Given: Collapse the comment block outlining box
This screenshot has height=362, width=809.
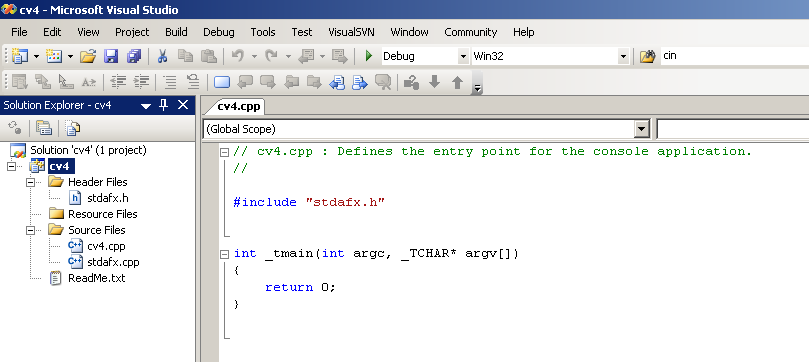Looking at the screenshot, I should click(224, 152).
